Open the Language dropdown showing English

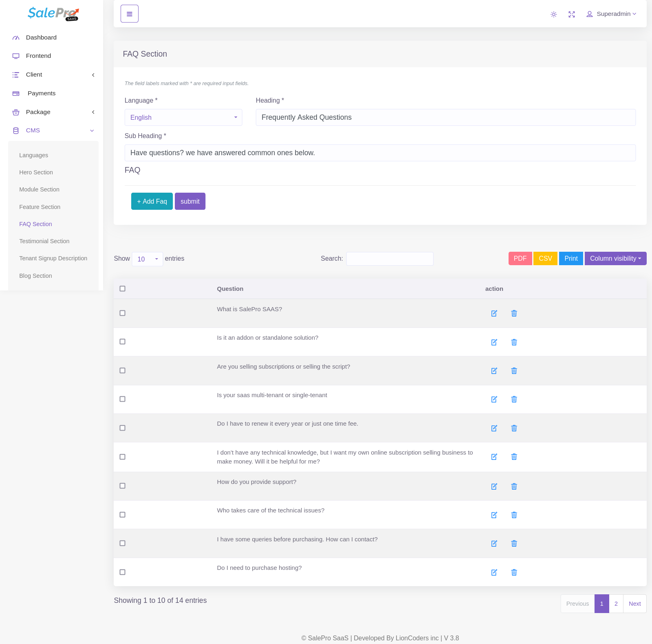pos(183,117)
